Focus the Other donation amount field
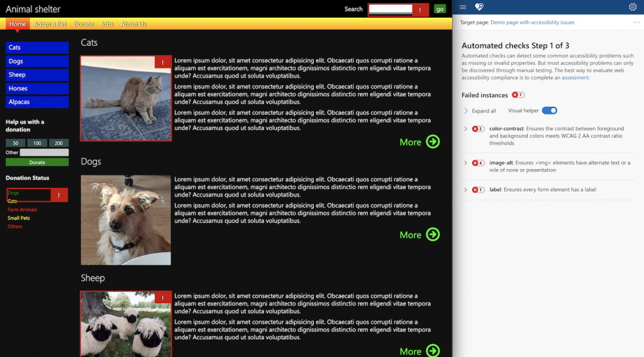 45,153
